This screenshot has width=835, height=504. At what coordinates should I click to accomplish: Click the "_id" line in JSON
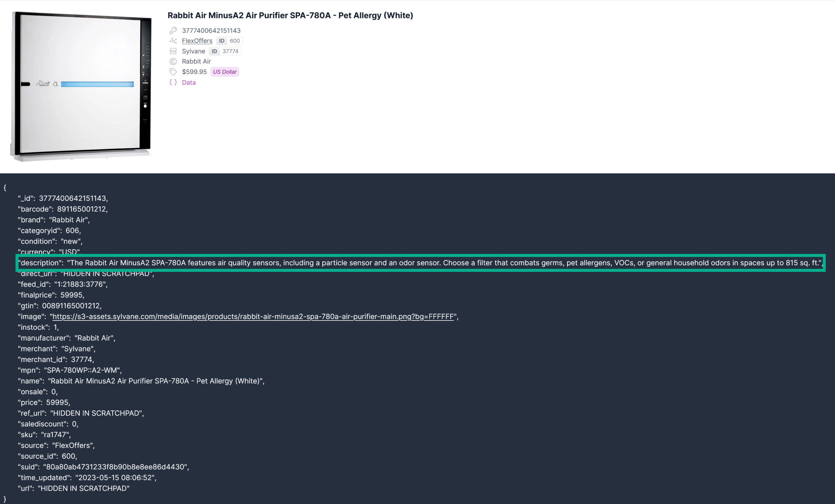point(63,198)
